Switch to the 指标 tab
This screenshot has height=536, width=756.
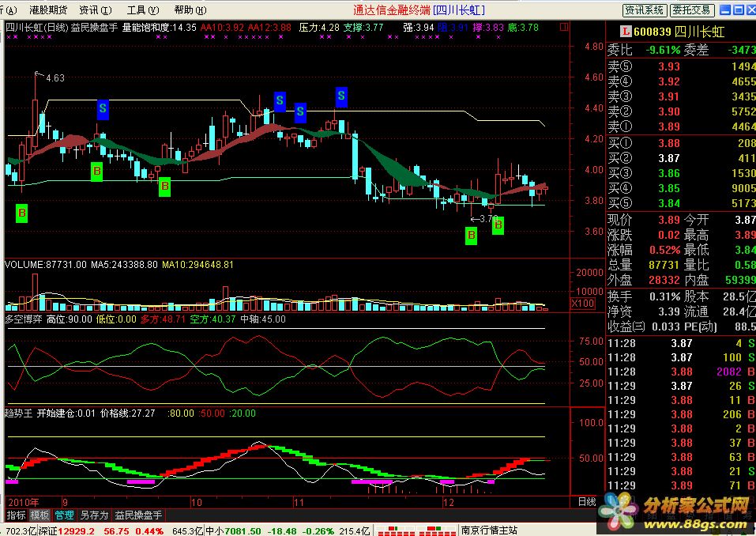[16, 515]
